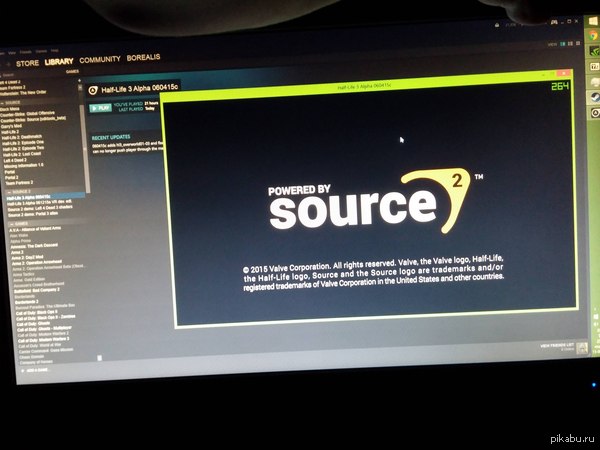The width and height of the screenshot is (600, 450).
Task: Switch to detail view icon next to VIEW
Action: coord(563,44)
